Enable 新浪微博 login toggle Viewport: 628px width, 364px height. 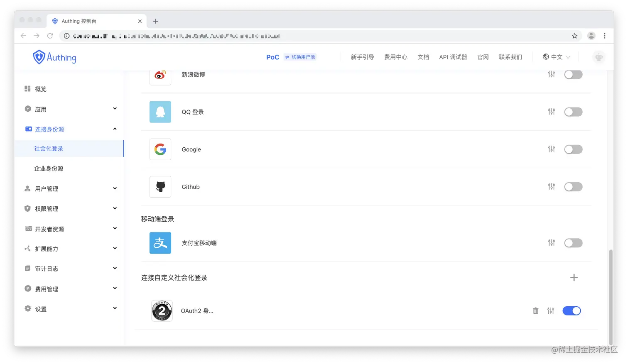(573, 74)
